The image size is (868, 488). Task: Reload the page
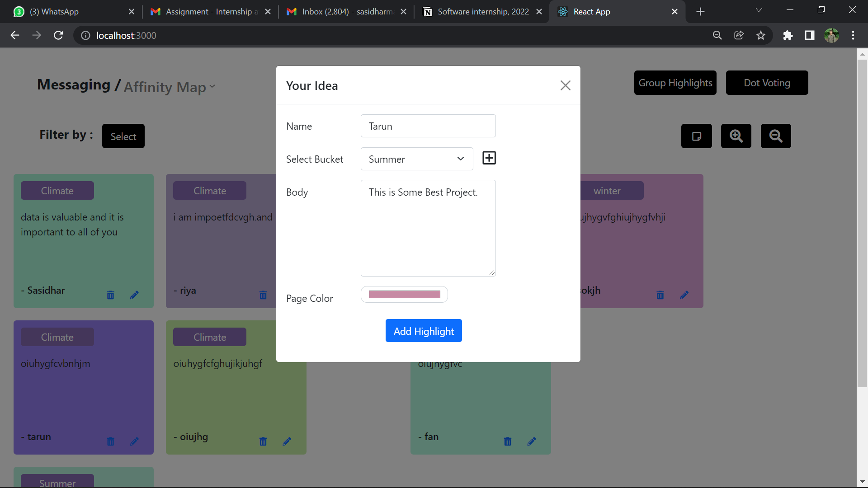pyautogui.click(x=58, y=35)
